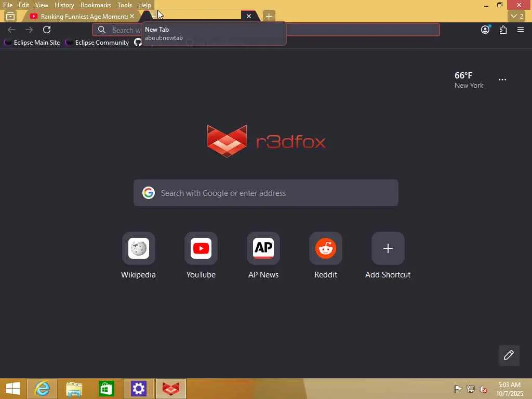This screenshot has width=532, height=399.
Task: Open the Tools menu
Action: coord(124,5)
